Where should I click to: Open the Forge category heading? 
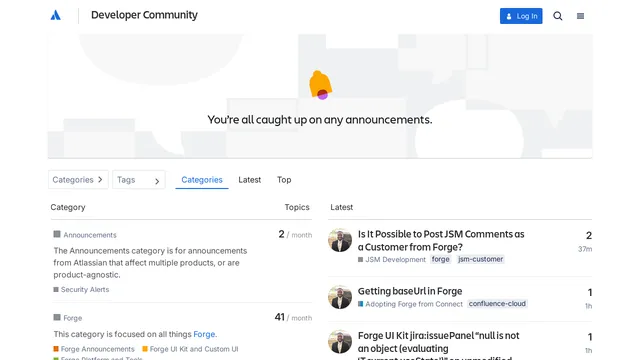[x=73, y=318]
